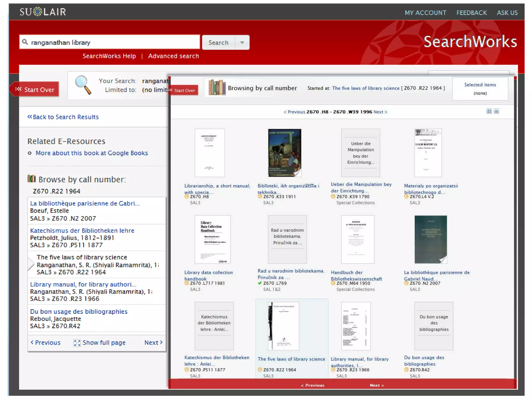
Task: Click Start Over in the browse overlay
Action: point(184,90)
